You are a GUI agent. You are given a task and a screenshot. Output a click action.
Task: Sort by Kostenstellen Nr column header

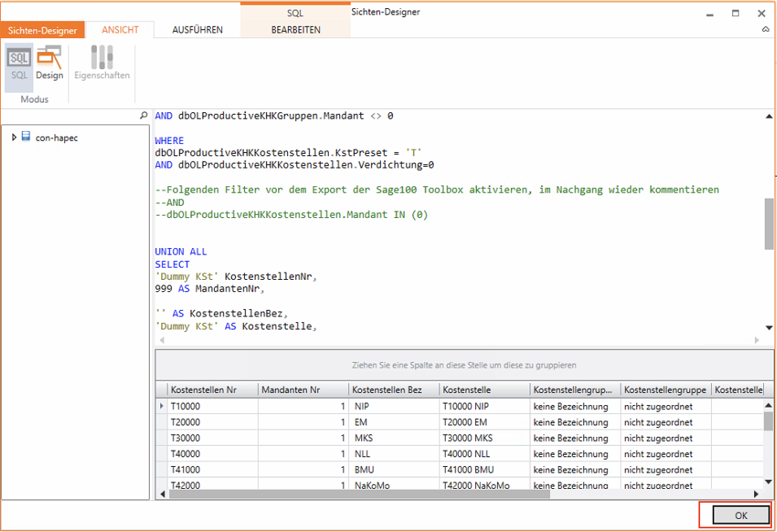(x=203, y=390)
